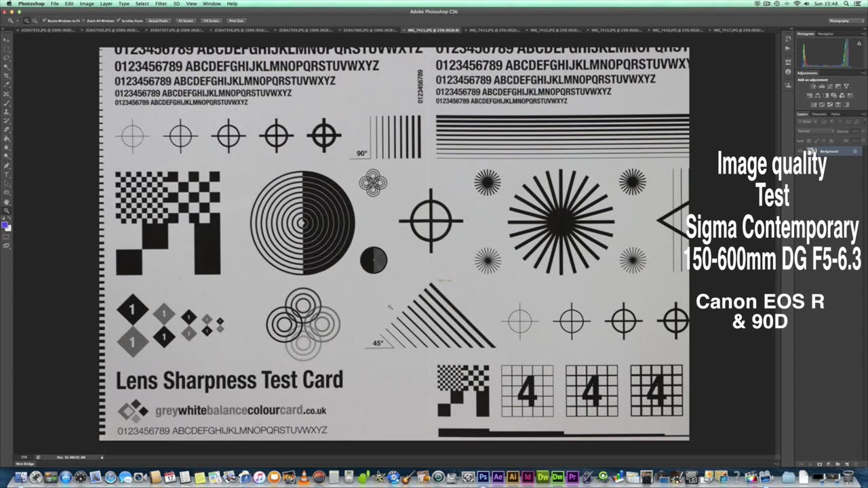Toggle Lock transparent pixels in Layers panel
This screenshot has height=488, width=868.
[808, 140]
